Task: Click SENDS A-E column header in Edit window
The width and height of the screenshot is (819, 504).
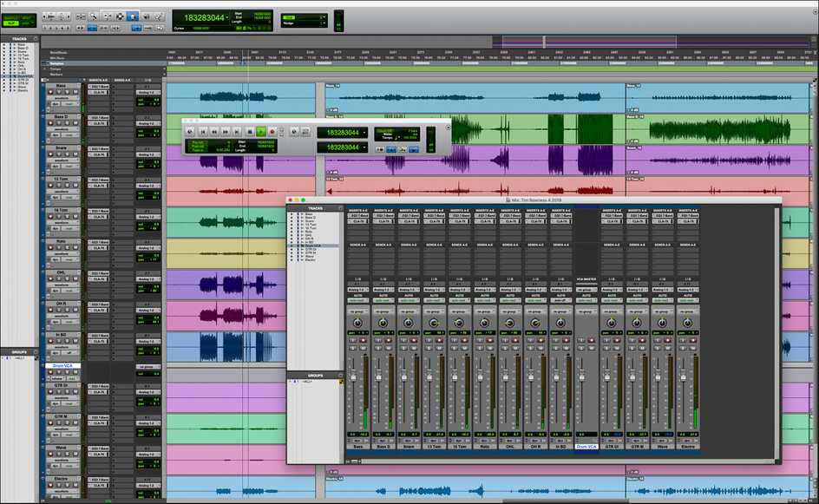Action: (122, 80)
